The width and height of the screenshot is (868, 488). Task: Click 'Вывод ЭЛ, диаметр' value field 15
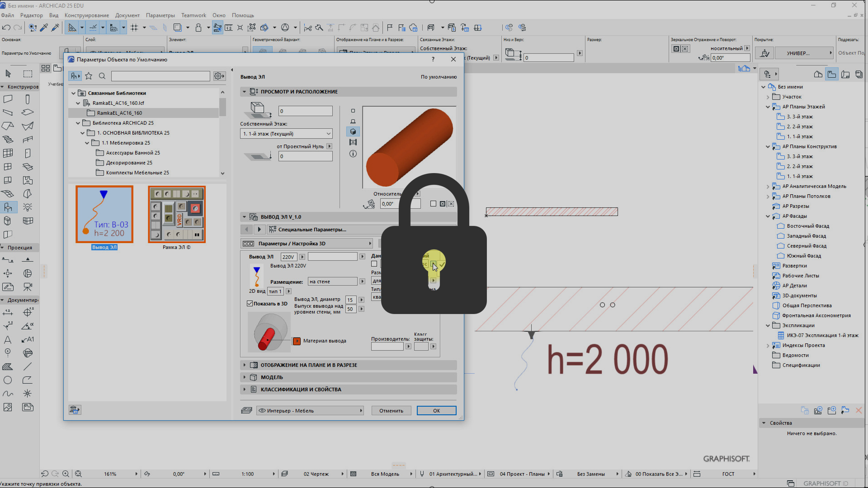pos(351,300)
